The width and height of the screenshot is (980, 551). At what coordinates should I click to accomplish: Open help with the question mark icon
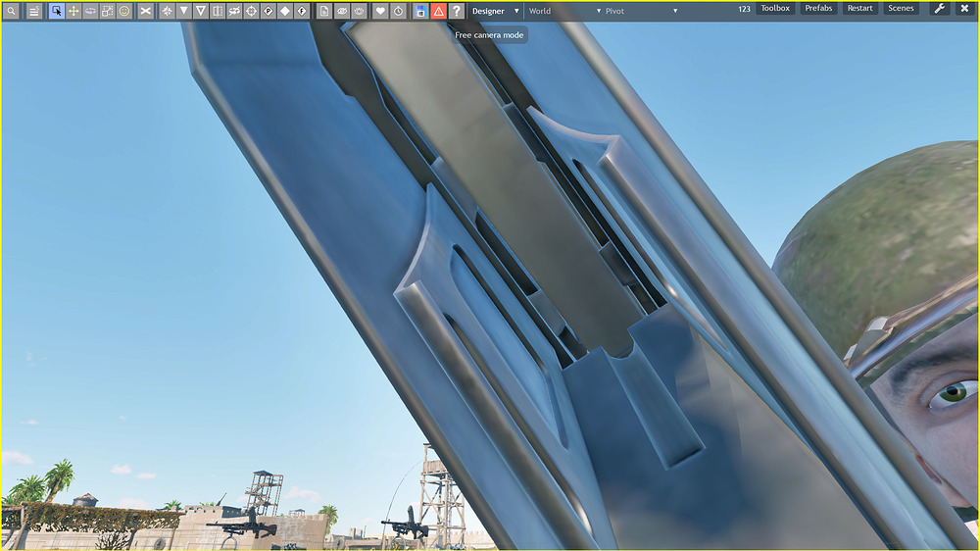click(x=456, y=11)
